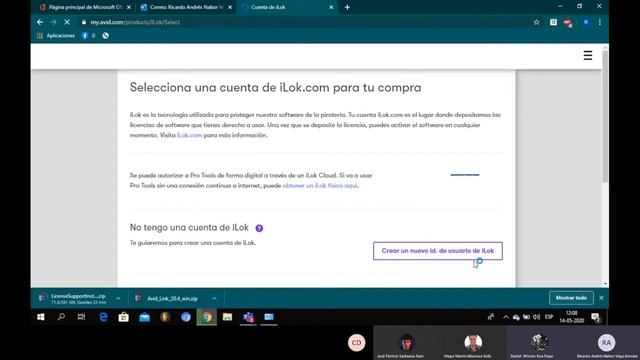The height and width of the screenshot is (360, 640).
Task: Close the downloads bar
Action: (x=601, y=298)
